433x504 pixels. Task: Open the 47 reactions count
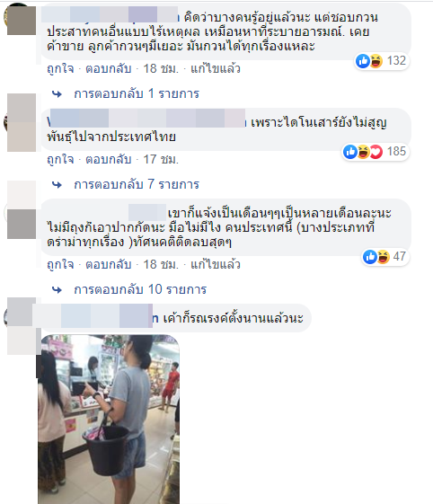tap(399, 257)
